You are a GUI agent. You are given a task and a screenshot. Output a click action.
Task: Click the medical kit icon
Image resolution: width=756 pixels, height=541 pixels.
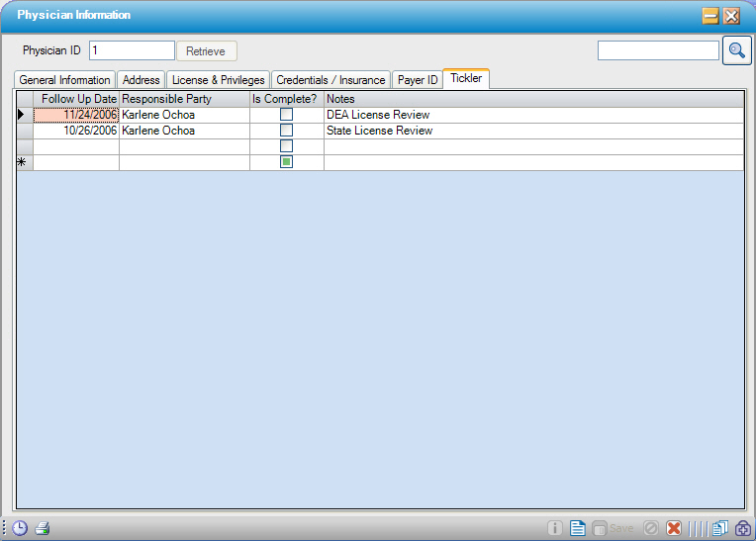742,528
